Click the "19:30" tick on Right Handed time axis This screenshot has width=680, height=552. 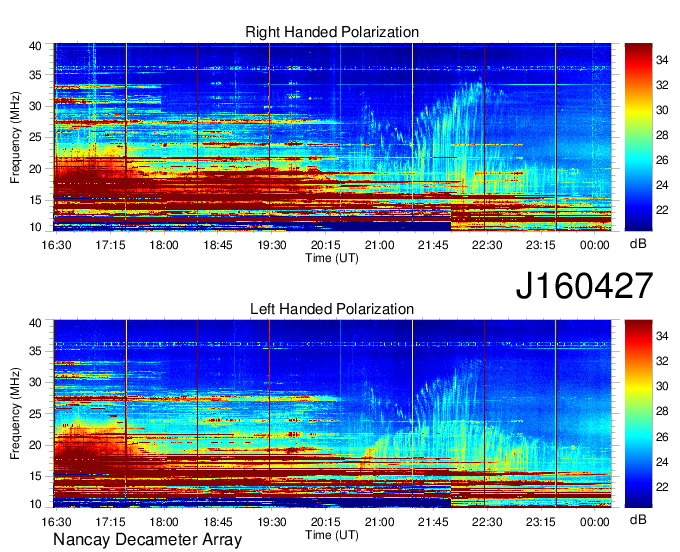point(271,245)
